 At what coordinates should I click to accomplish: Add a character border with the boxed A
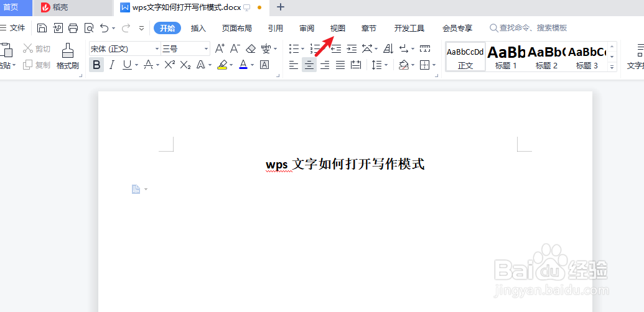(x=264, y=65)
